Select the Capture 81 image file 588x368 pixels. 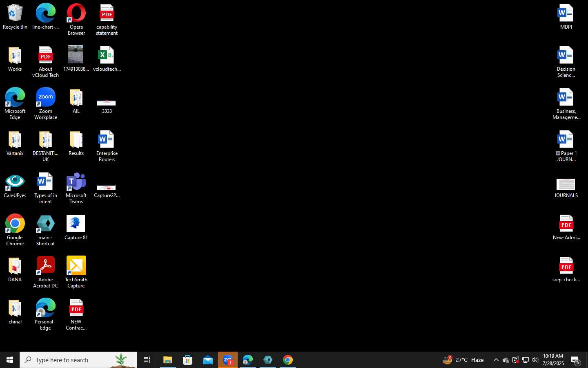(x=76, y=227)
